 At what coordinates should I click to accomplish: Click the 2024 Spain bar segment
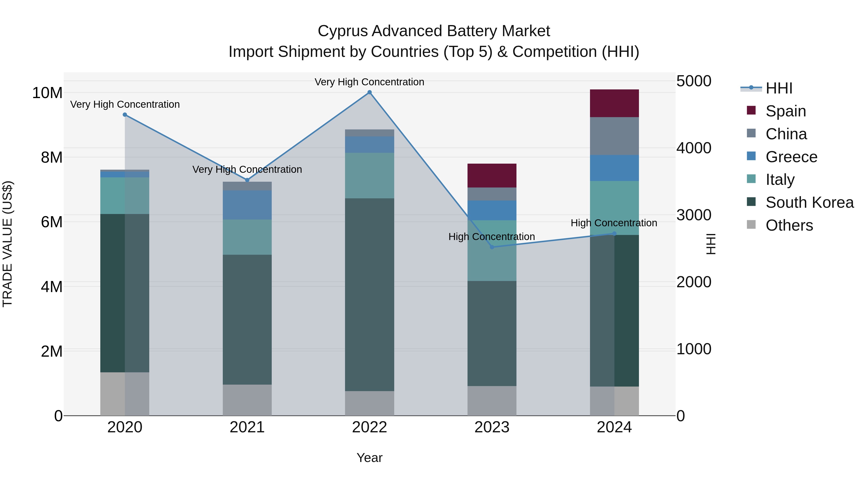pos(614,103)
